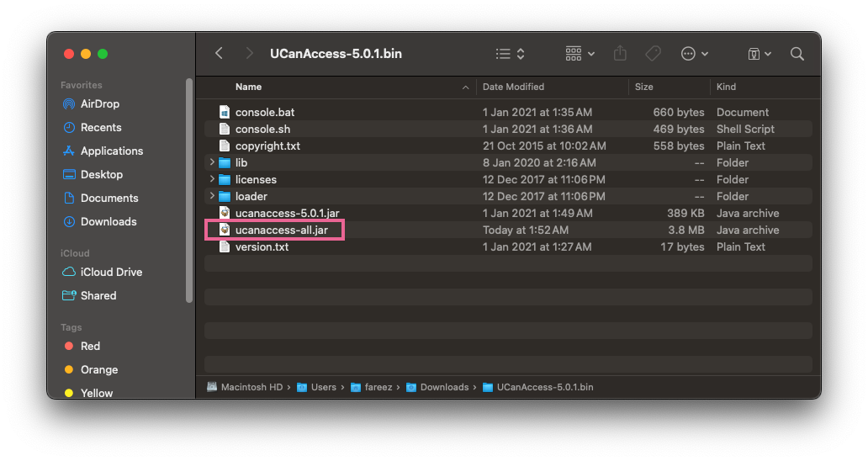This screenshot has width=868, height=461.
Task: Select the licenses folder icon
Action: 225,179
